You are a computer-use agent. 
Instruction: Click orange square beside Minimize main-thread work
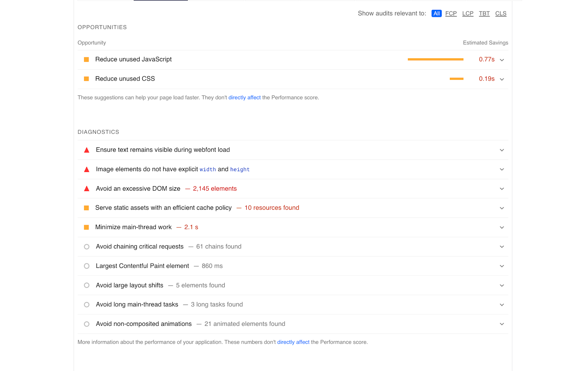coord(86,227)
